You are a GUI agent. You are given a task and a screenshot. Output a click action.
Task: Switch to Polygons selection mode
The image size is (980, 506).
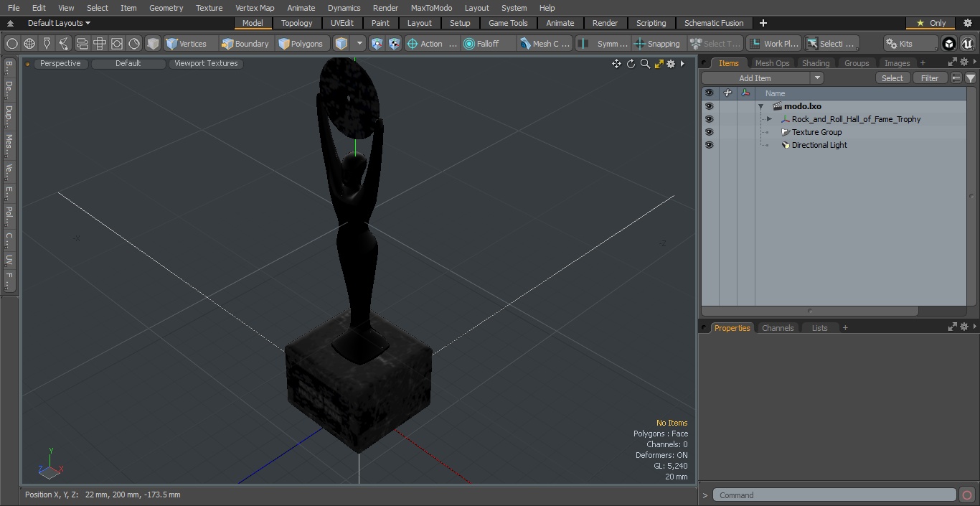point(301,44)
